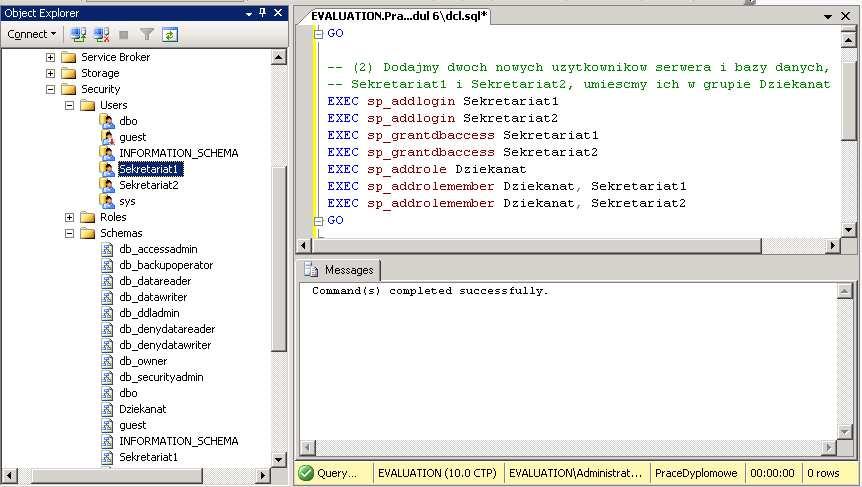Click the Connect Object Explorer icon

[x=79, y=35]
